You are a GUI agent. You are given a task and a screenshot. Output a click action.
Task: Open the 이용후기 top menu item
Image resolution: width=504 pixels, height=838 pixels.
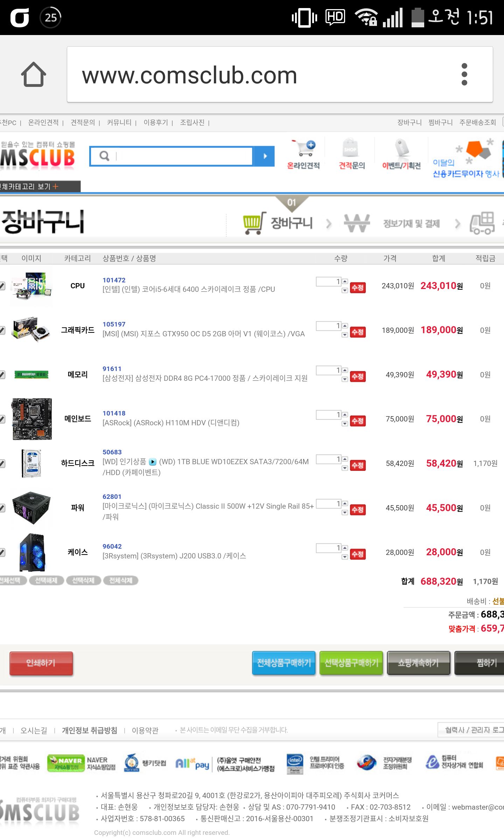[156, 122]
